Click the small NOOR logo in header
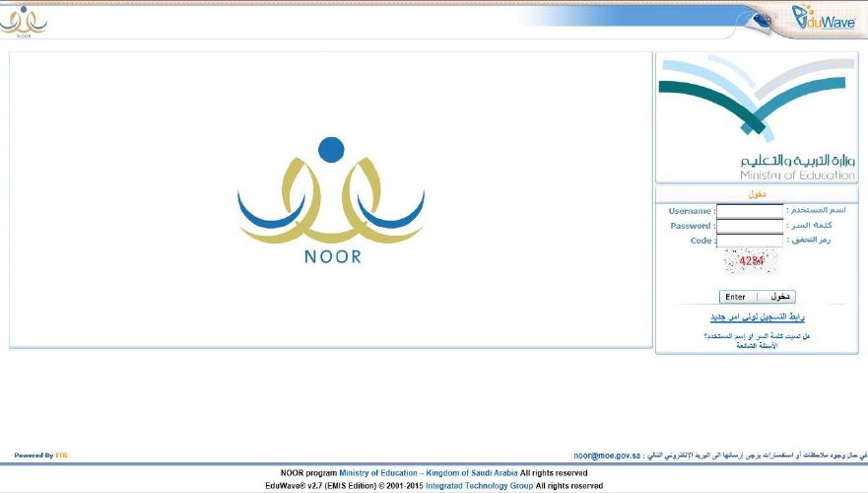 24,21
